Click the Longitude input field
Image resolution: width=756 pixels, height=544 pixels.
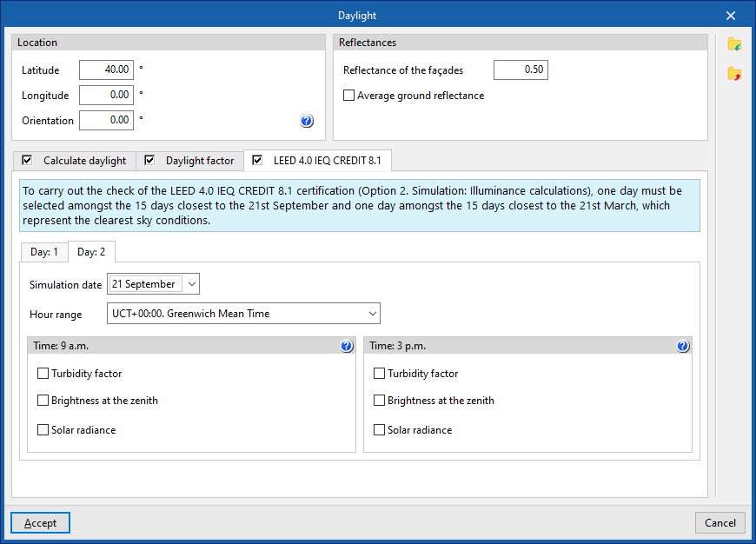point(106,95)
